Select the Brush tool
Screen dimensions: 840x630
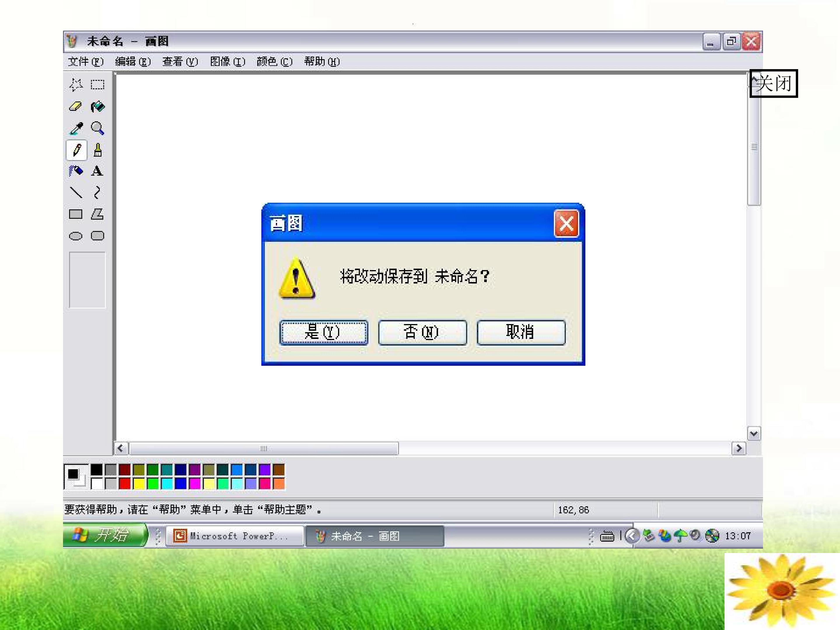point(98,150)
